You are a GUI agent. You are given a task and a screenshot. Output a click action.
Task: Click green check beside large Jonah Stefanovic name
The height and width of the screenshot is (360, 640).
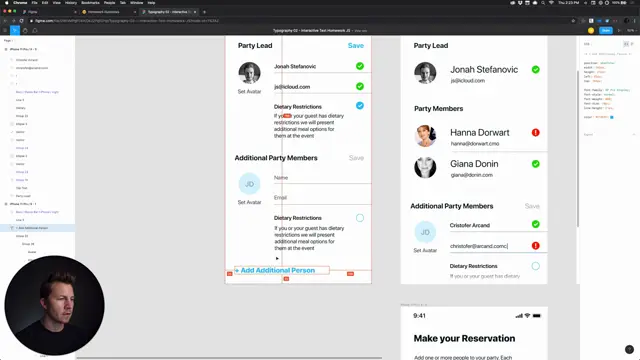[536, 69]
